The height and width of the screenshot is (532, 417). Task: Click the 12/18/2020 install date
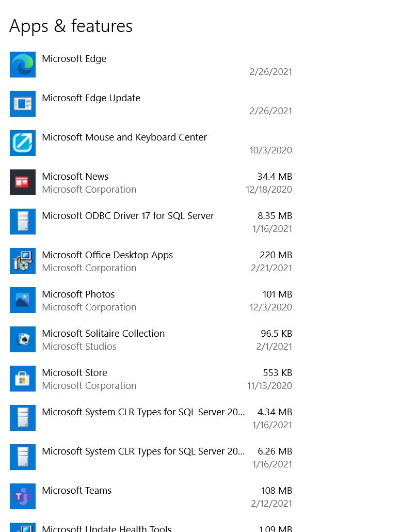[x=269, y=190]
